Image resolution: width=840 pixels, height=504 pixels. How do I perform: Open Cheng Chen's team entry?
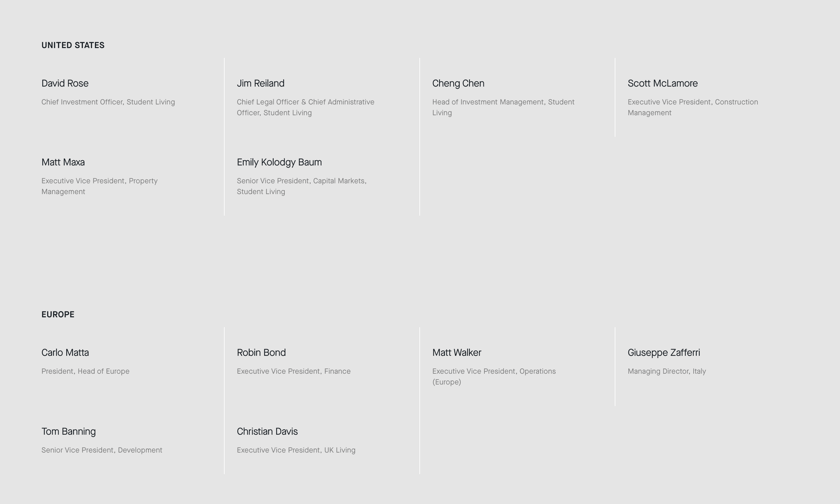tap(458, 83)
